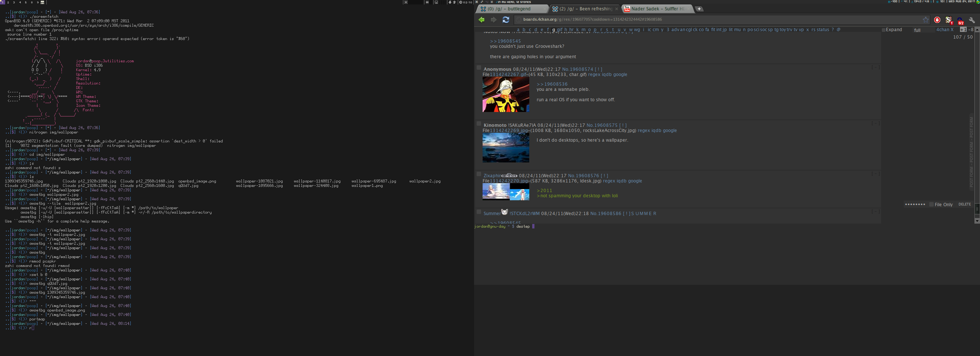Tick the checkbox for Summer's post
980x356 pixels.
tap(479, 212)
